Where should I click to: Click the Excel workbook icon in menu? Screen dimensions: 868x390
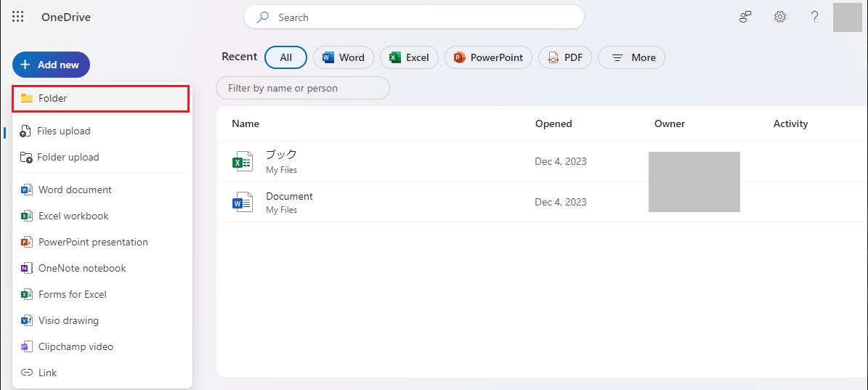tap(27, 216)
